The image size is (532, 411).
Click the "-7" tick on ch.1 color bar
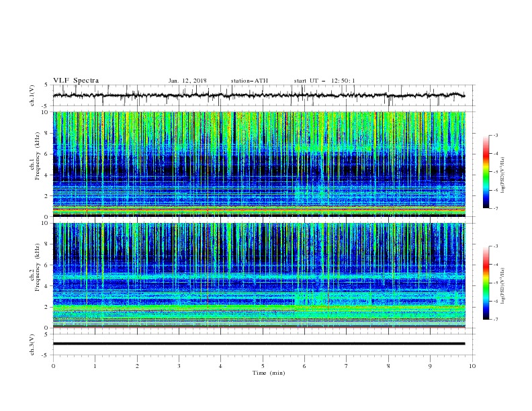coord(495,208)
